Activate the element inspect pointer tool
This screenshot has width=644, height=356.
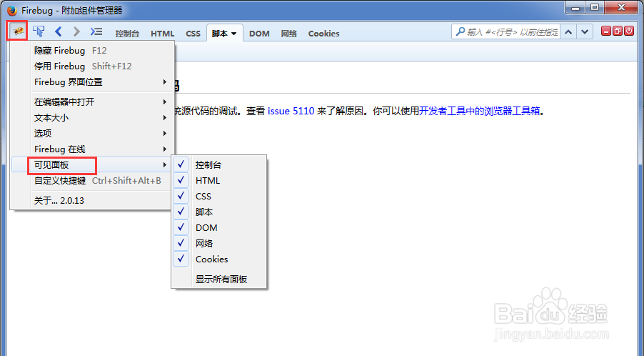pyautogui.click(x=39, y=31)
